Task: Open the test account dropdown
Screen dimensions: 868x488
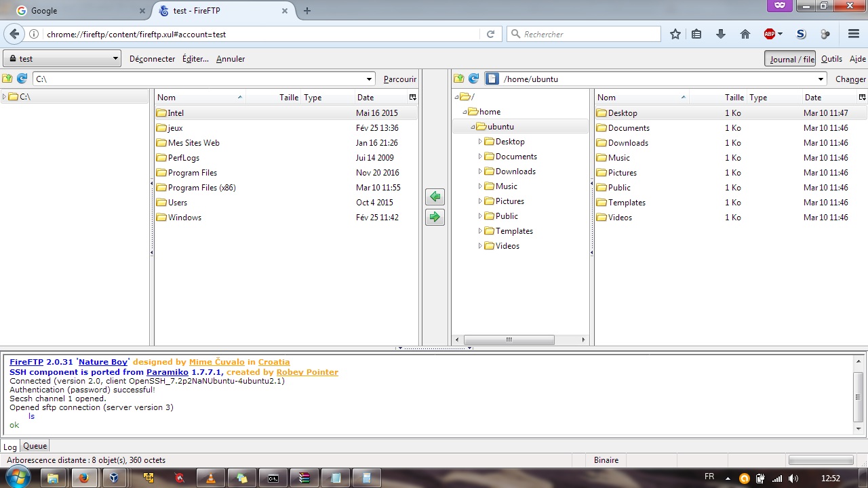Action: click(x=62, y=59)
